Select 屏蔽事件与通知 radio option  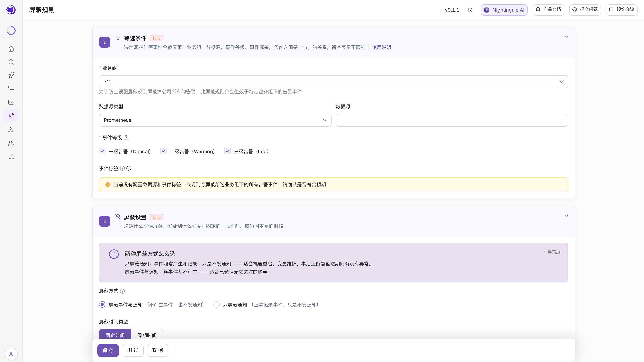[x=102, y=304]
